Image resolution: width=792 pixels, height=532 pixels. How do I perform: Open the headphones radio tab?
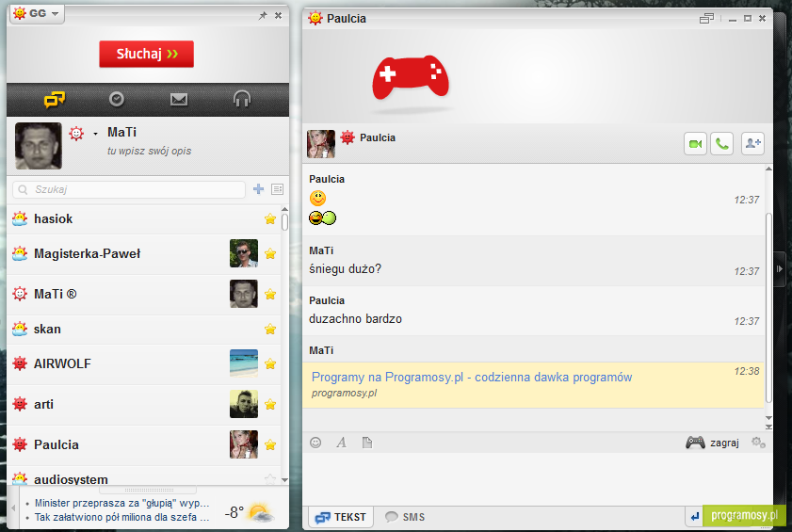pos(242,99)
